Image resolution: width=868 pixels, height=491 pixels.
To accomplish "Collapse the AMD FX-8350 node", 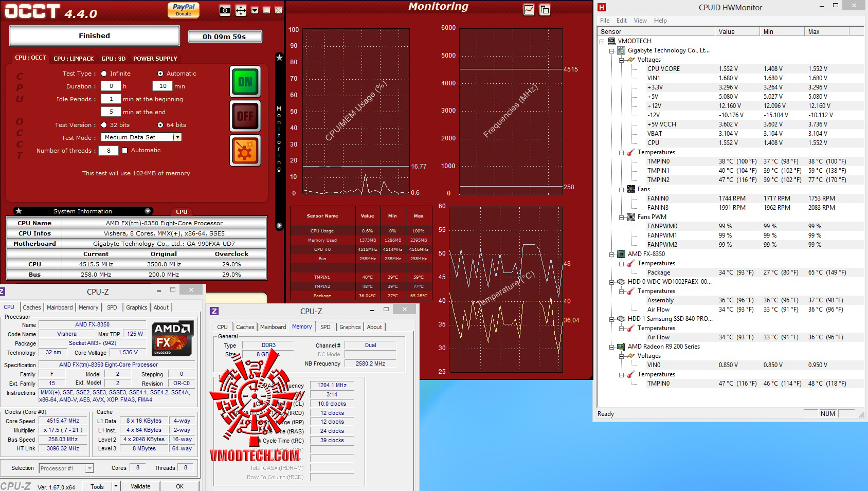I will 612,254.
